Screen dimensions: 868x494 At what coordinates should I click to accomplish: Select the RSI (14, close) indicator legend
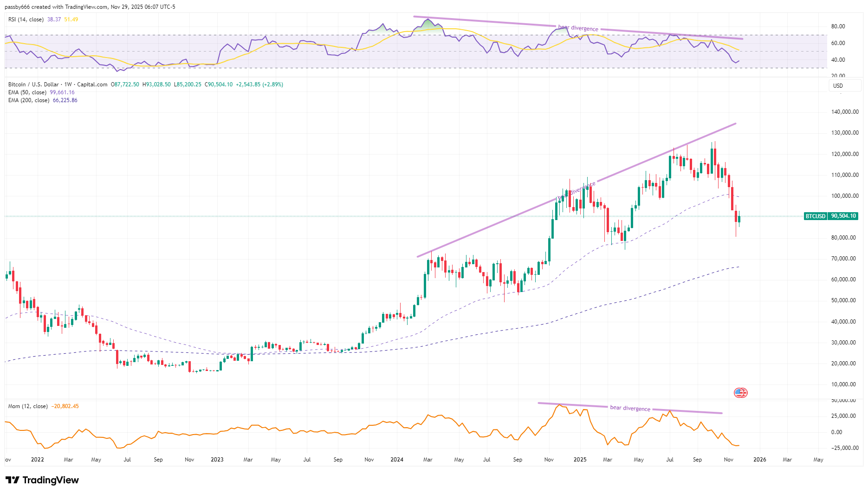[26, 20]
